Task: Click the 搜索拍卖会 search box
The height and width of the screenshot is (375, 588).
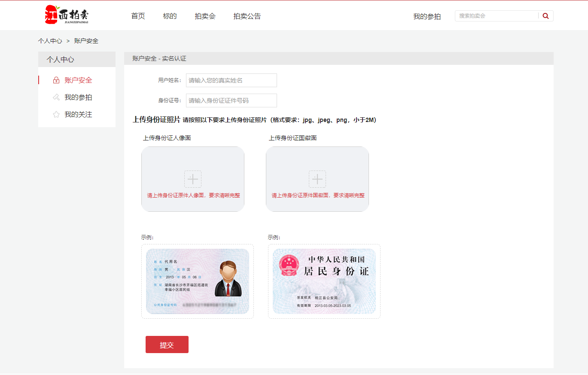Action: tap(496, 16)
